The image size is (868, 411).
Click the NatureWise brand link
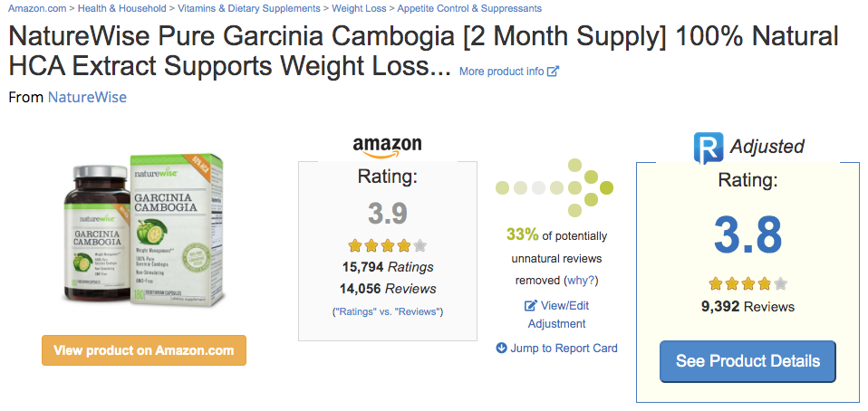coord(88,98)
